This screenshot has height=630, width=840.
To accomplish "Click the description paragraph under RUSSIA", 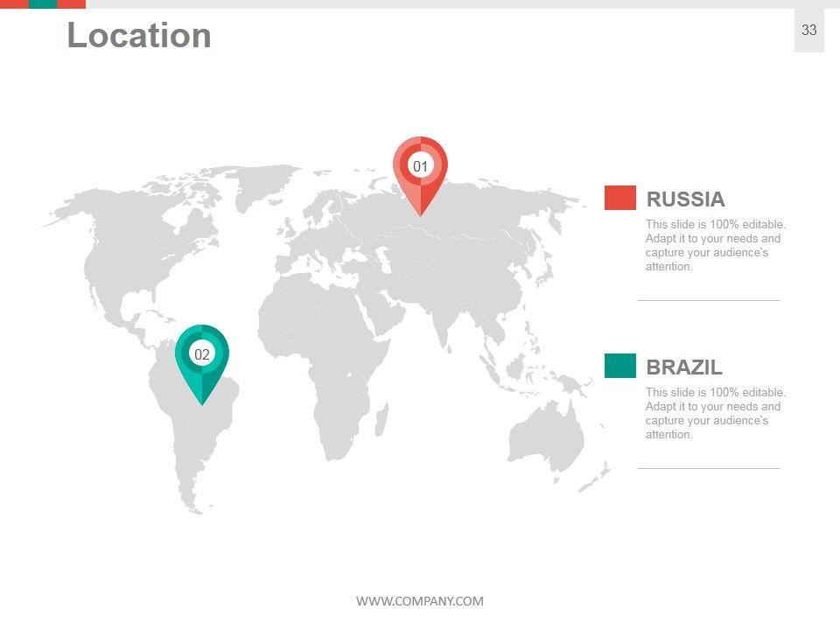I will tap(715, 245).
